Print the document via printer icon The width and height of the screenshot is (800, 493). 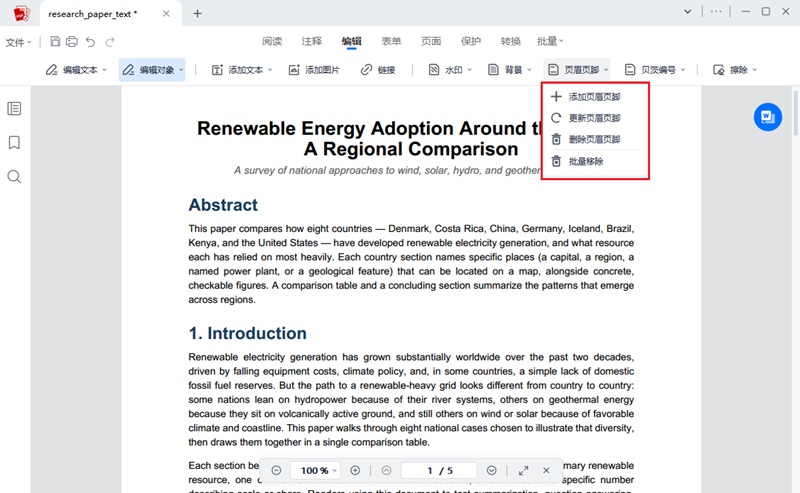[x=72, y=41]
